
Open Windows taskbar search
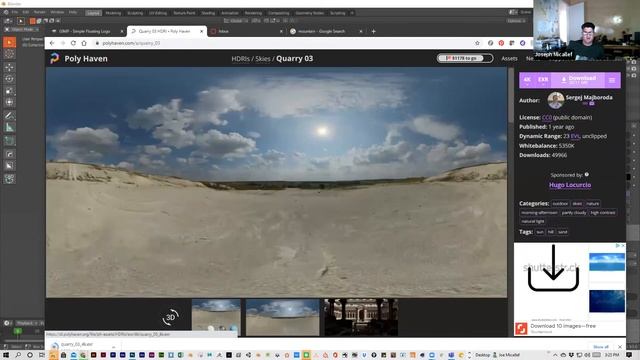point(18,355)
